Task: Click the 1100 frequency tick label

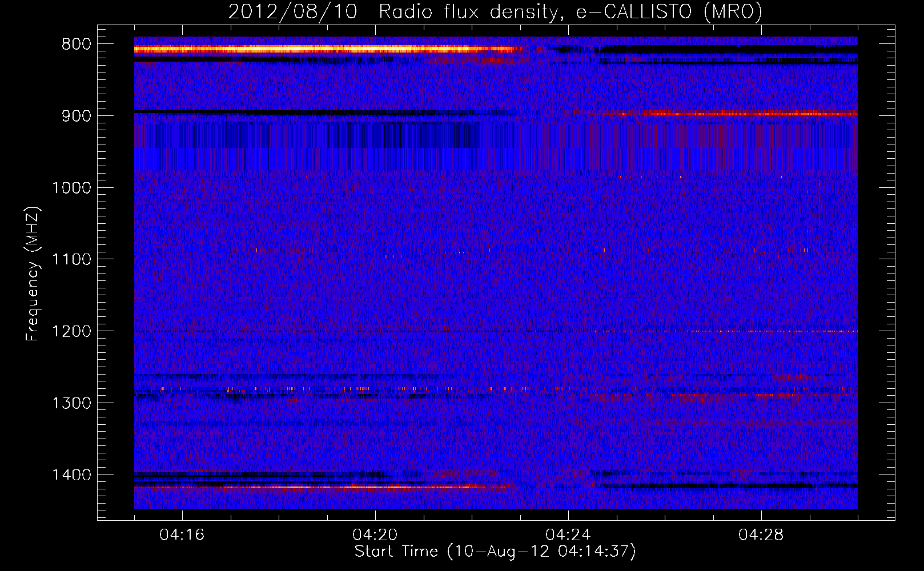Action: [x=71, y=260]
